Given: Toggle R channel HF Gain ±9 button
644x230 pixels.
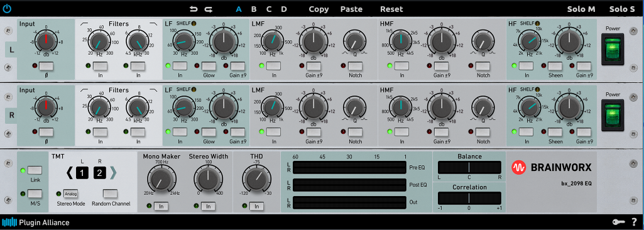Looking at the screenshot, I should [584, 132].
